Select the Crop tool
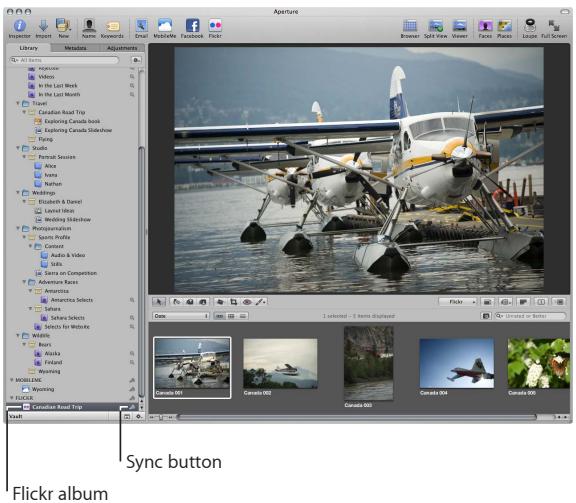Screen dimensions: 576x503 (234, 302)
